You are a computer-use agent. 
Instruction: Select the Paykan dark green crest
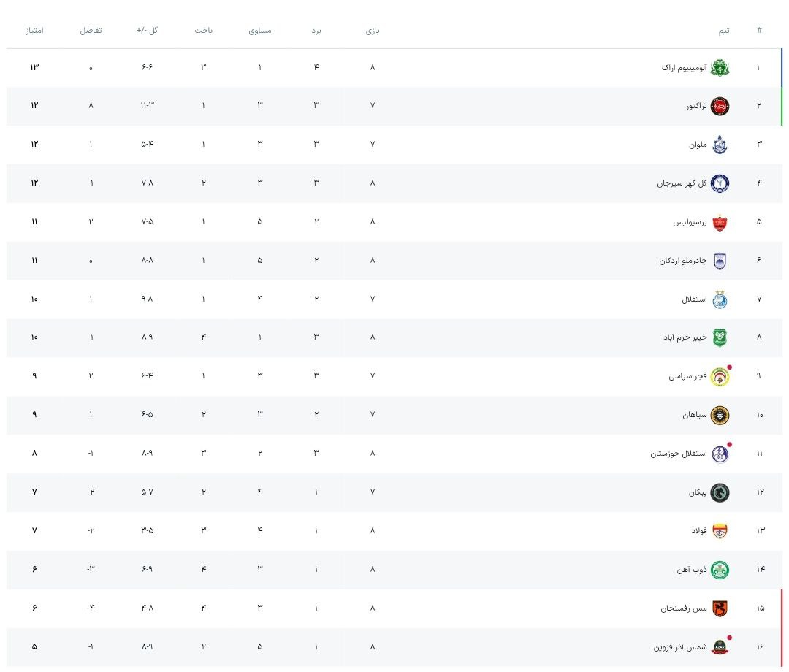(720, 492)
